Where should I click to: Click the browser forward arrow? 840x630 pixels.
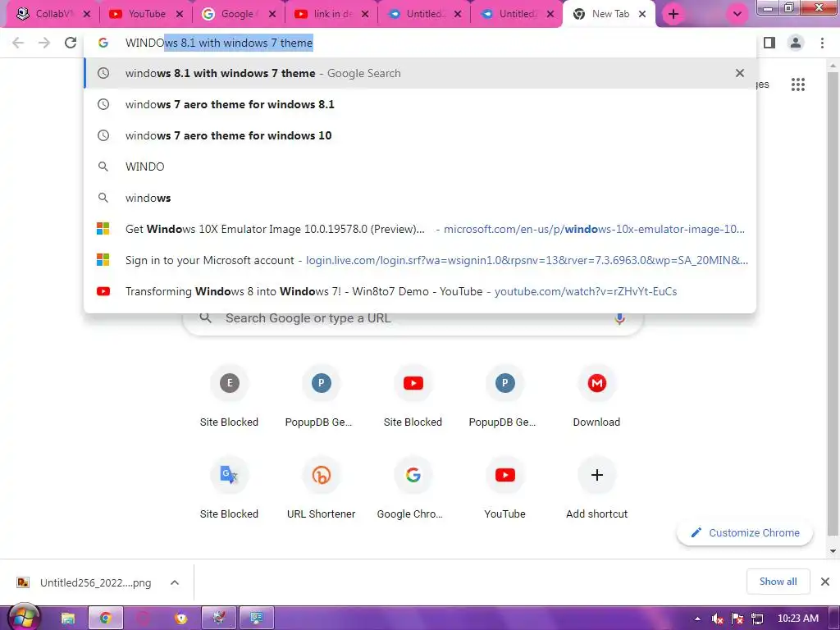pyautogui.click(x=44, y=43)
